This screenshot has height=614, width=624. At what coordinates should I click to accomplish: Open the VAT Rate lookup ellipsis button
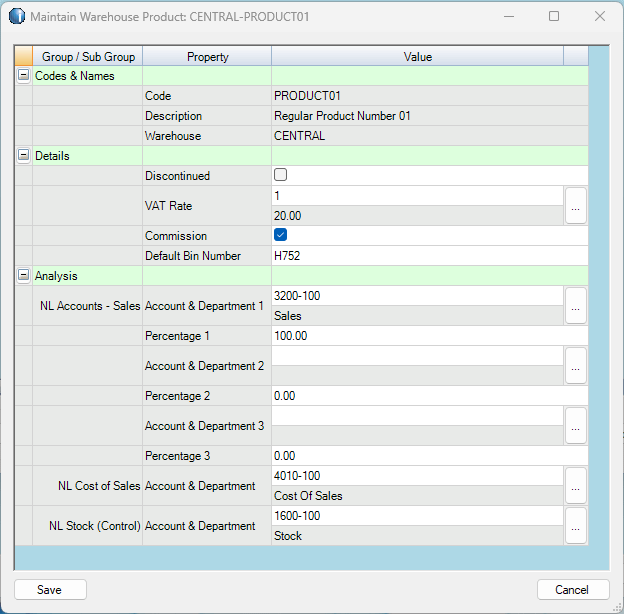575,206
